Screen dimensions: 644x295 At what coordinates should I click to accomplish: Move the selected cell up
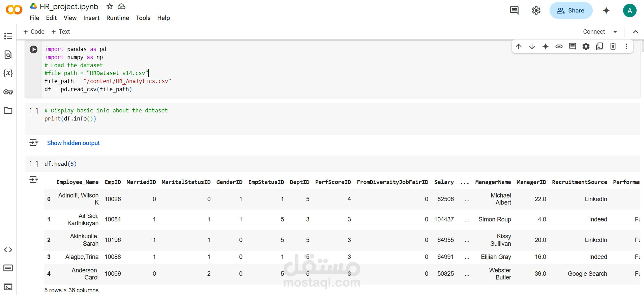(519, 47)
